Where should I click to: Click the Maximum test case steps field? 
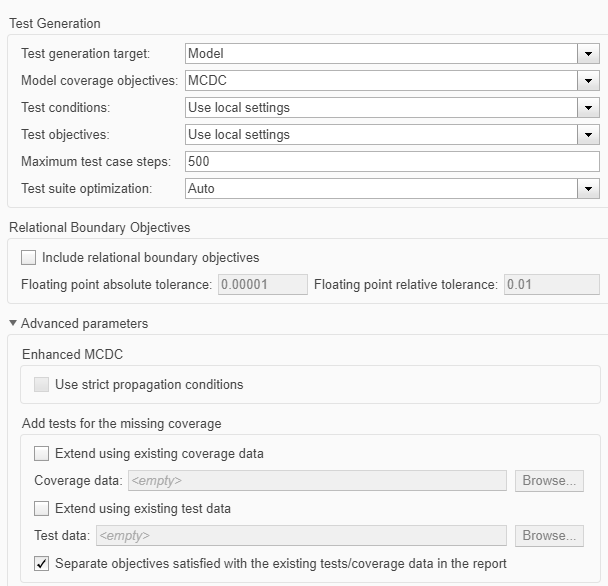tap(391, 162)
